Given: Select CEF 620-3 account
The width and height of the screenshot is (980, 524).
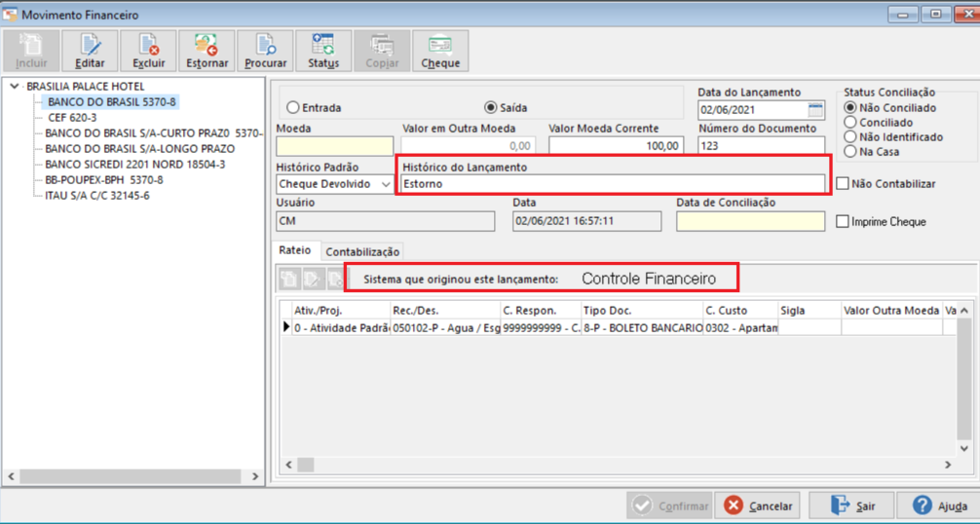Looking at the screenshot, I should pyautogui.click(x=72, y=118).
